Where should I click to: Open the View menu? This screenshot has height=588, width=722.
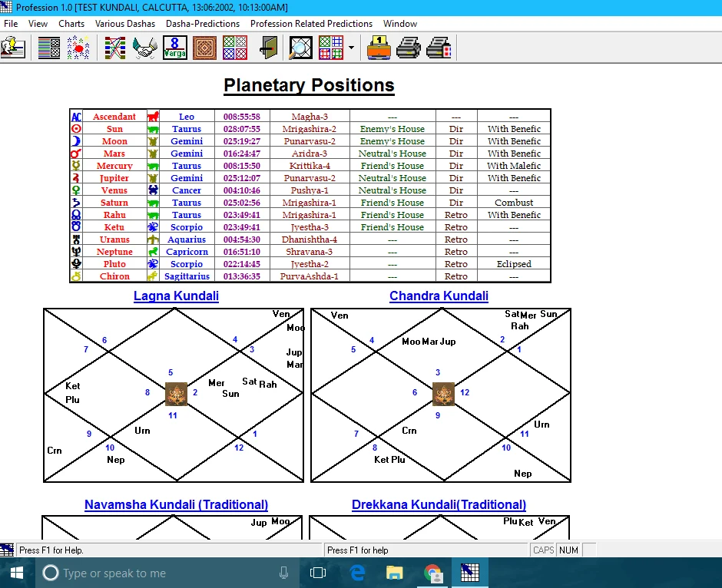pyautogui.click(x=38, y=24)
